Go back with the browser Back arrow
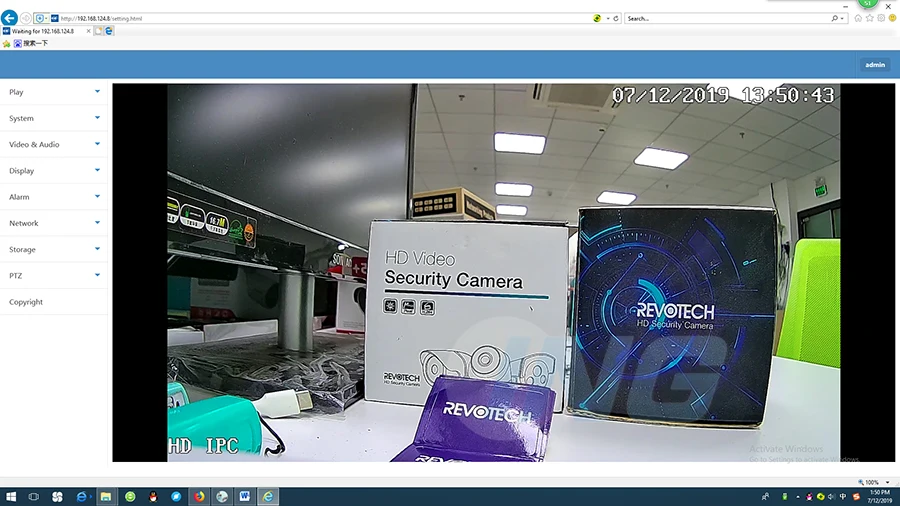This screenshot has height=506, width=900. [9, 18]
